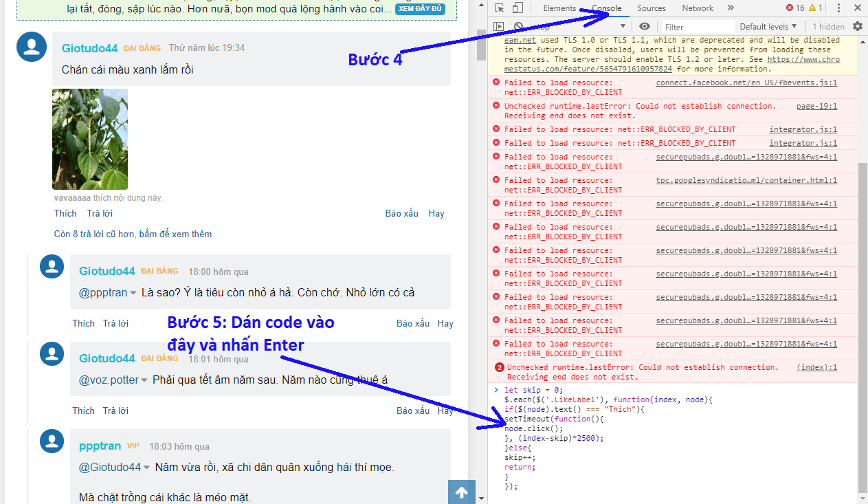The height and width of the screenshot is (504, 868).
Task: Click into the console Filter field
Action: 698,27
